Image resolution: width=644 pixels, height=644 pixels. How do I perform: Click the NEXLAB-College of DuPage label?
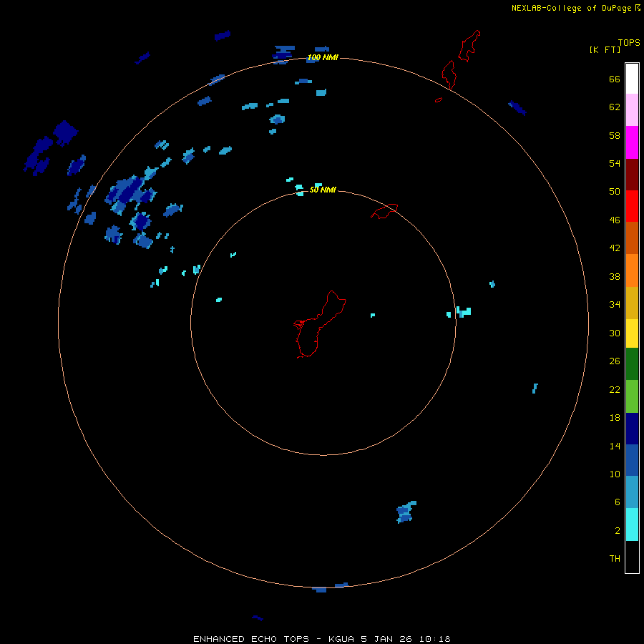571,8
